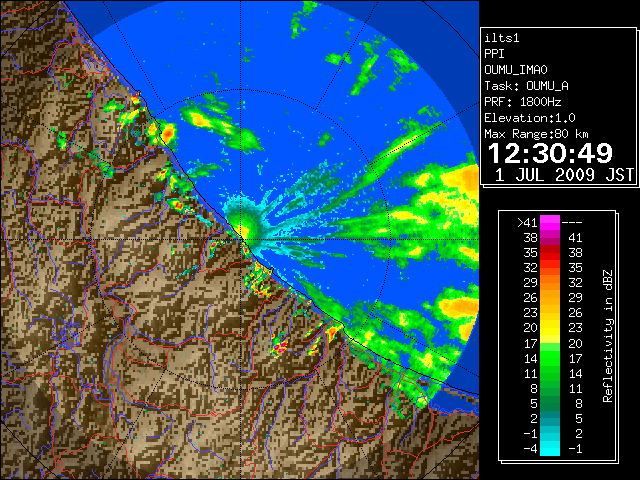Click the "Max Range:80 km" line
The width and height of the screenshot is (640, 480).
[536, 134]
